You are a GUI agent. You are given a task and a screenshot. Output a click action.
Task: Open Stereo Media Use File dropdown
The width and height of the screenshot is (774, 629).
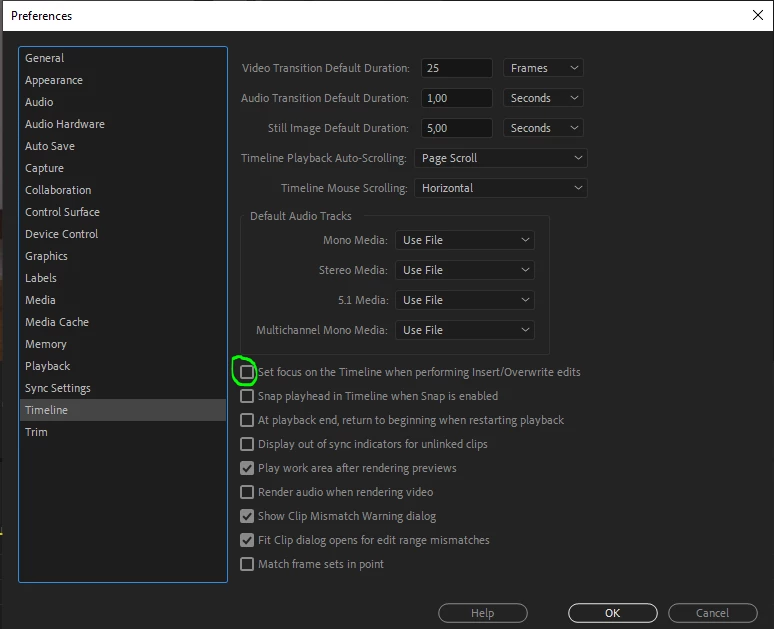click(464, 270)
